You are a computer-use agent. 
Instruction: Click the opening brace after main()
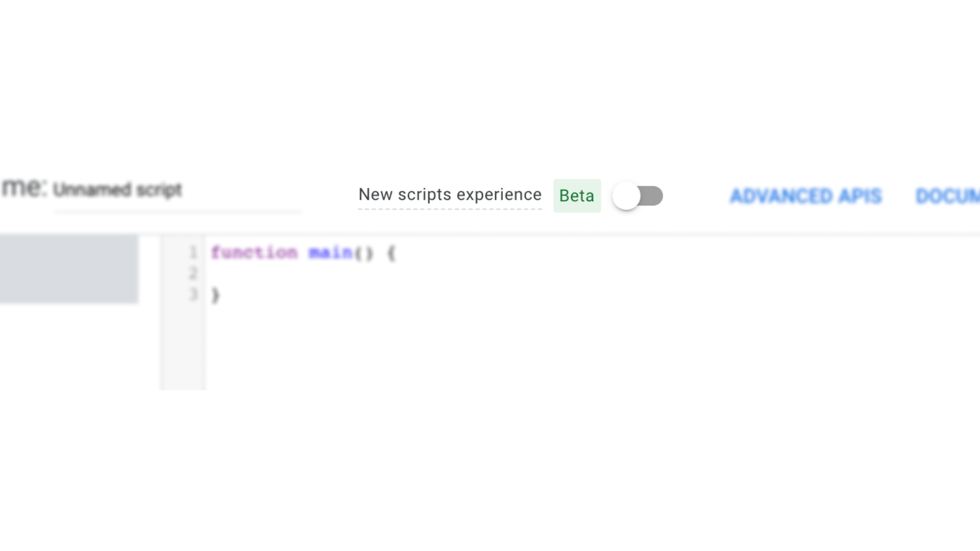pyautogui.click(x=391, y=253)
